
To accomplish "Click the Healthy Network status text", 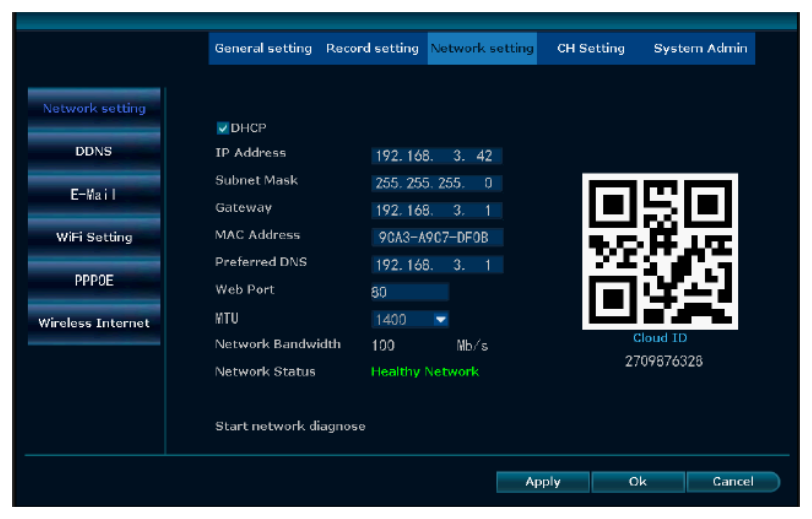I will 425,372.
